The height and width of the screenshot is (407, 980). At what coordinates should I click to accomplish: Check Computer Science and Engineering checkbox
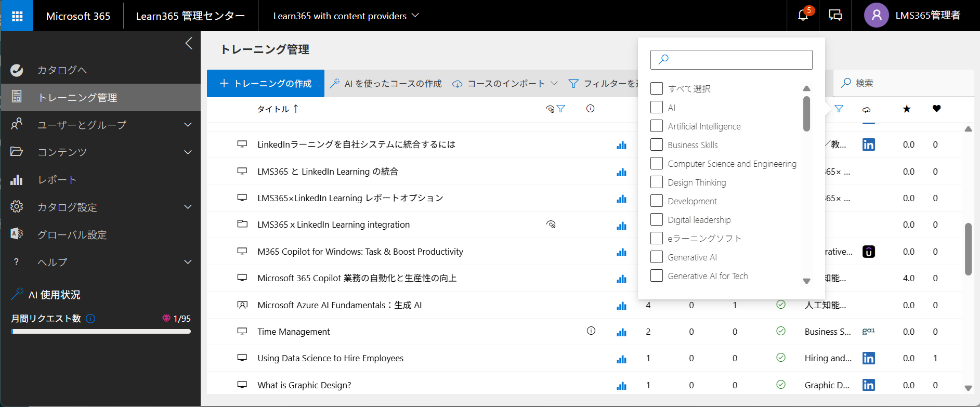coord(657,163)
